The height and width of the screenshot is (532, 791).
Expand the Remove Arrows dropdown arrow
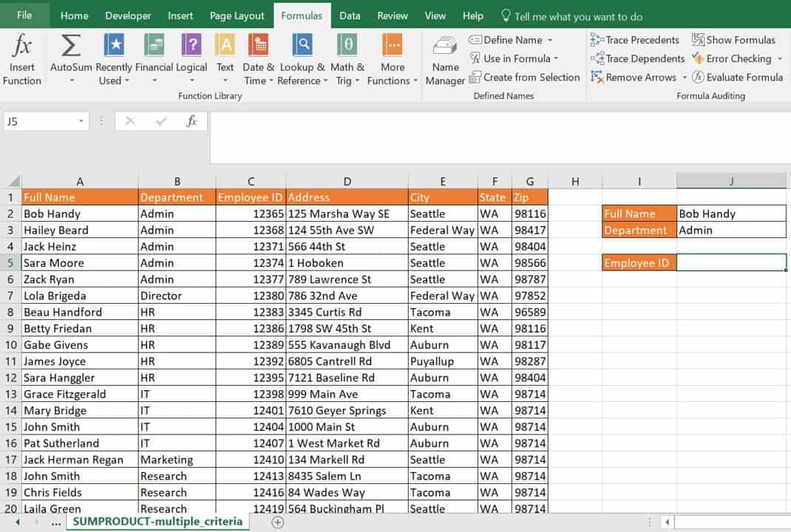click(x=685, y=78)
